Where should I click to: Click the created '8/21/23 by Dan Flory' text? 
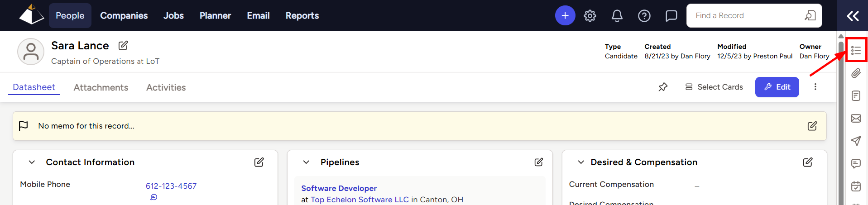click(677, 56)
